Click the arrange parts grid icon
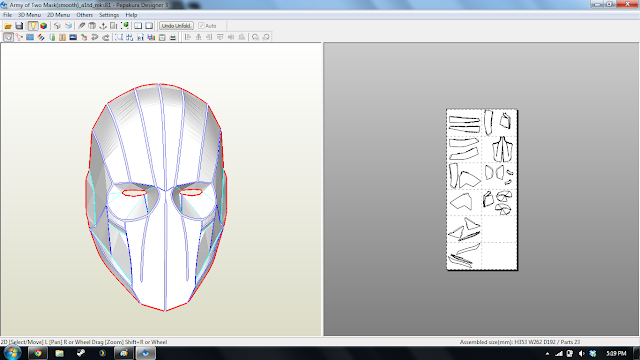 tap(129, 37)
